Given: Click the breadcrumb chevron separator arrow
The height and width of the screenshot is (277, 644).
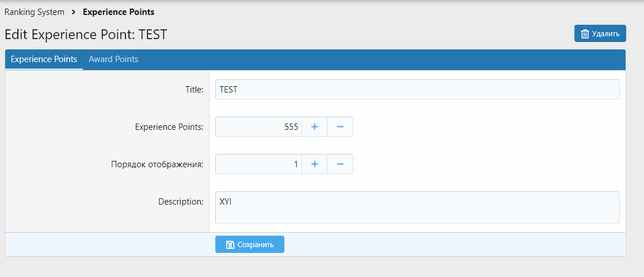Looking at the screenshot, I should click(x=74, y=12).
